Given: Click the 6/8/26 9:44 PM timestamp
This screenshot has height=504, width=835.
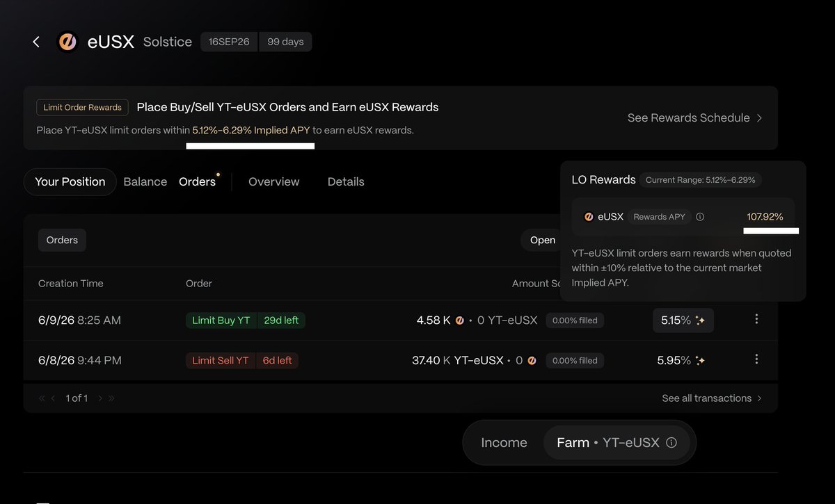Looking at the screenshot, I should [80, 361].
